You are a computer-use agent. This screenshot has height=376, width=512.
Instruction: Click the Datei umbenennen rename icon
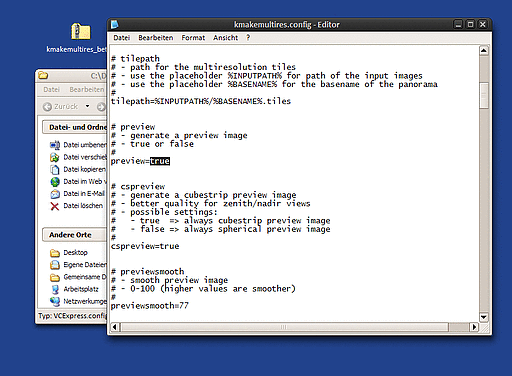pyautogui.click(x=55, y=145)
